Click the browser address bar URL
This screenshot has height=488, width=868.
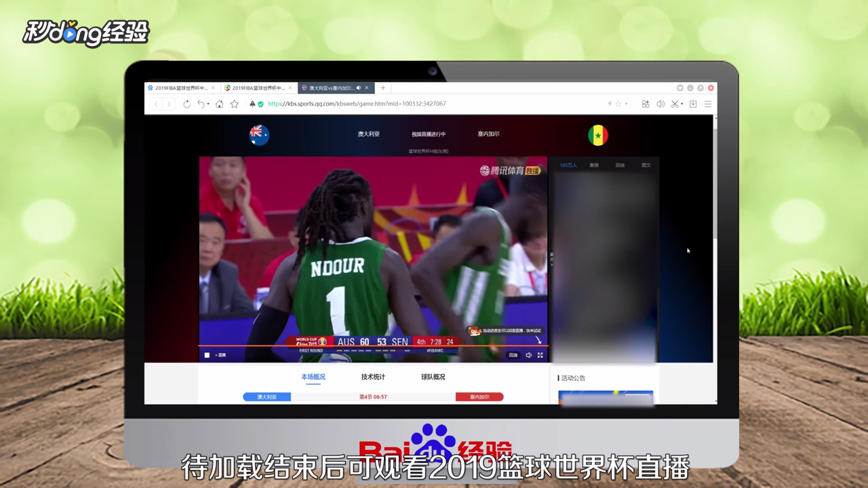point(357,104)
